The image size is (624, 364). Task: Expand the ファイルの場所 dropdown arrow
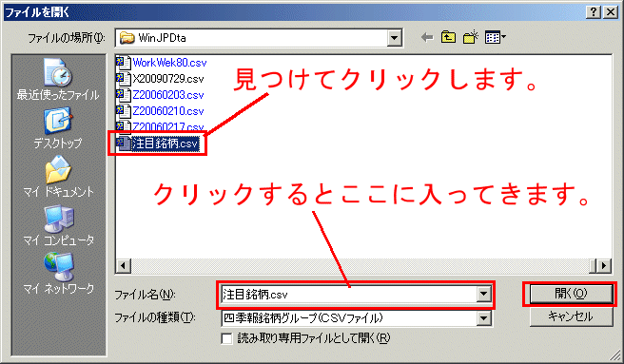click(394, 38)
